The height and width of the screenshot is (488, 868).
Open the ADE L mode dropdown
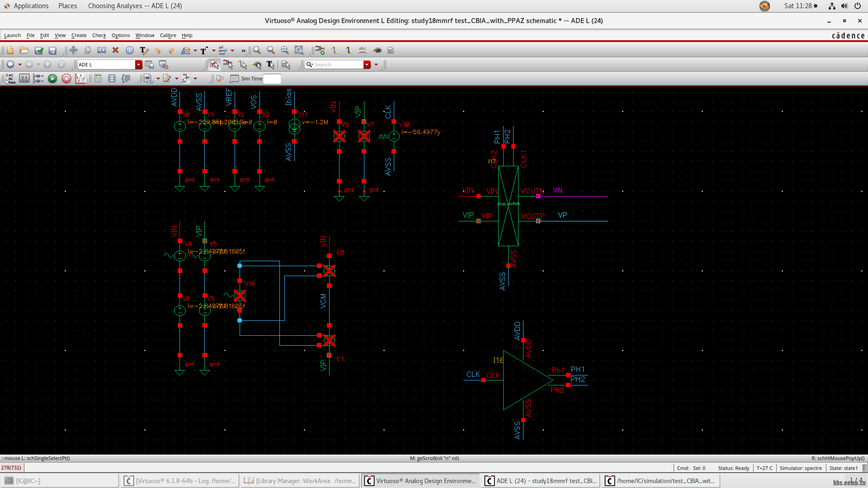coord(139,65)
